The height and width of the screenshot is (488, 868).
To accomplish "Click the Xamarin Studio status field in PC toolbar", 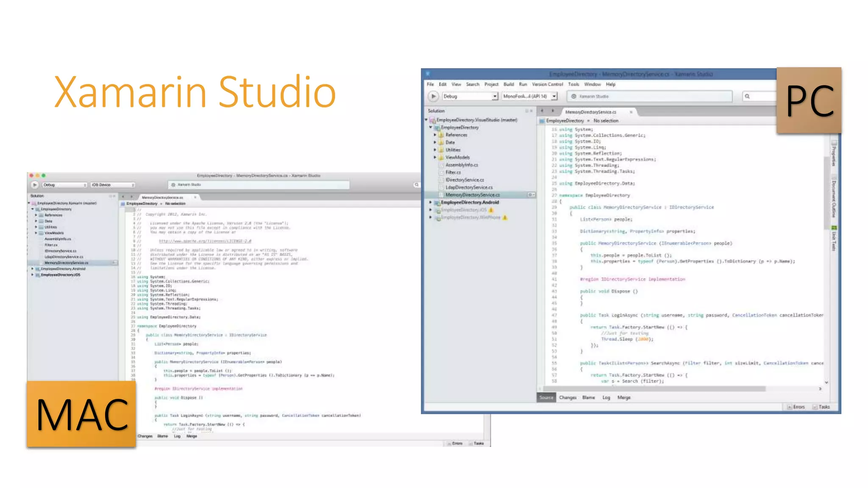I will click(649, 96).
